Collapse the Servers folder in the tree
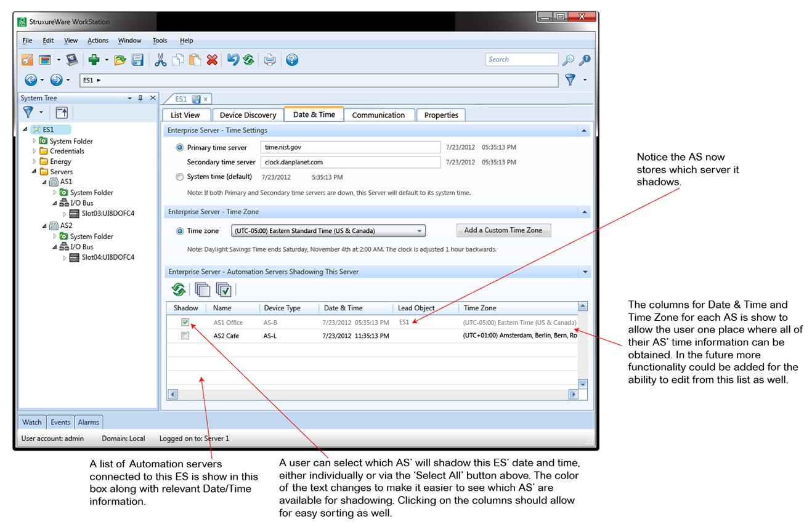The width and height of the screenshot is (812, 532). click(x=35, y=172)
